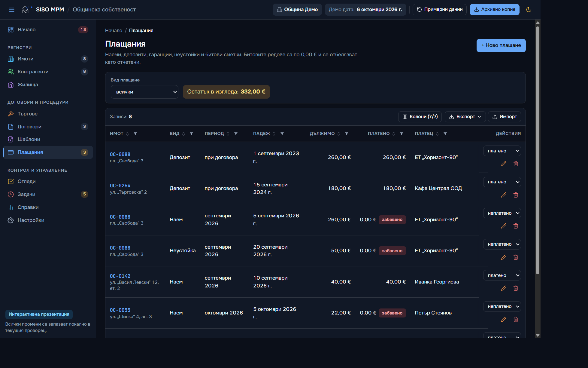Image resolution: width=588 pixels, height=368 pixels.
Task: Click the + Ново плащане button
Action: click(x=501, y=45)
